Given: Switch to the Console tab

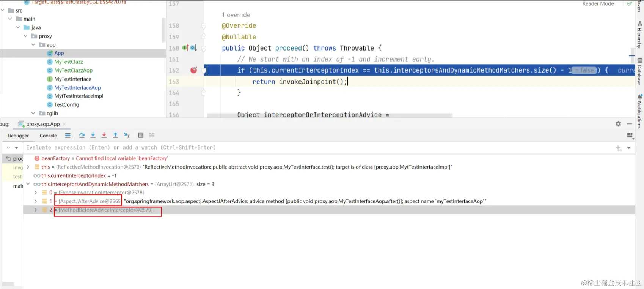Looking at the screenshot, I should pos(48,136).
